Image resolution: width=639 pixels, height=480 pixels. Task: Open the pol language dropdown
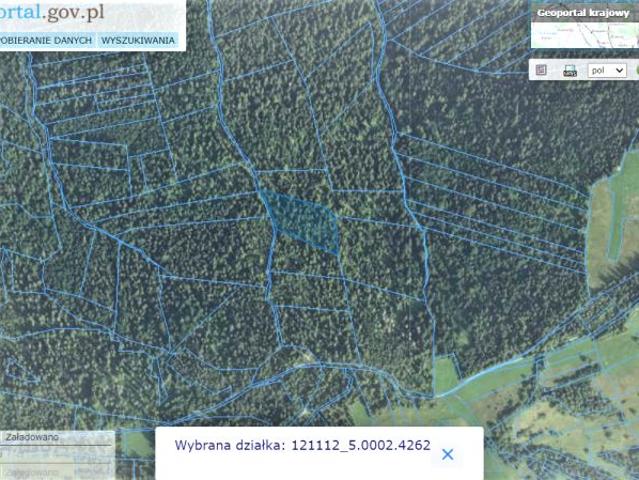607,70
